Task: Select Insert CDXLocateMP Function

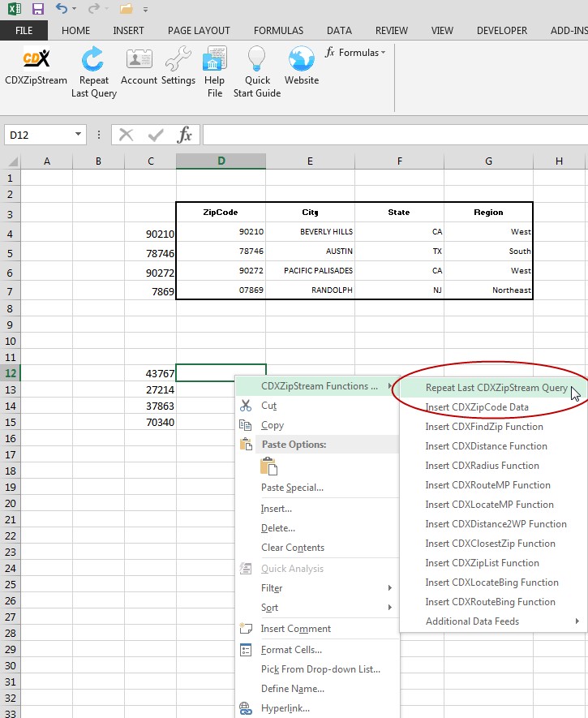Action: coord(493,505)
